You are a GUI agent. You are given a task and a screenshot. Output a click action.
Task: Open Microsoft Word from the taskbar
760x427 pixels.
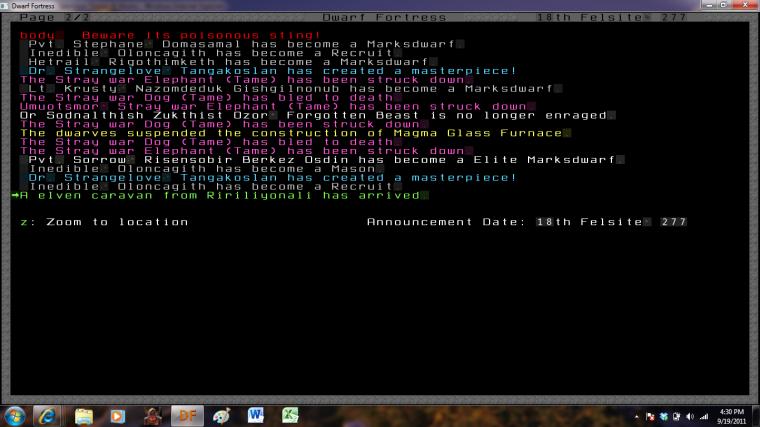coord(255,416)
